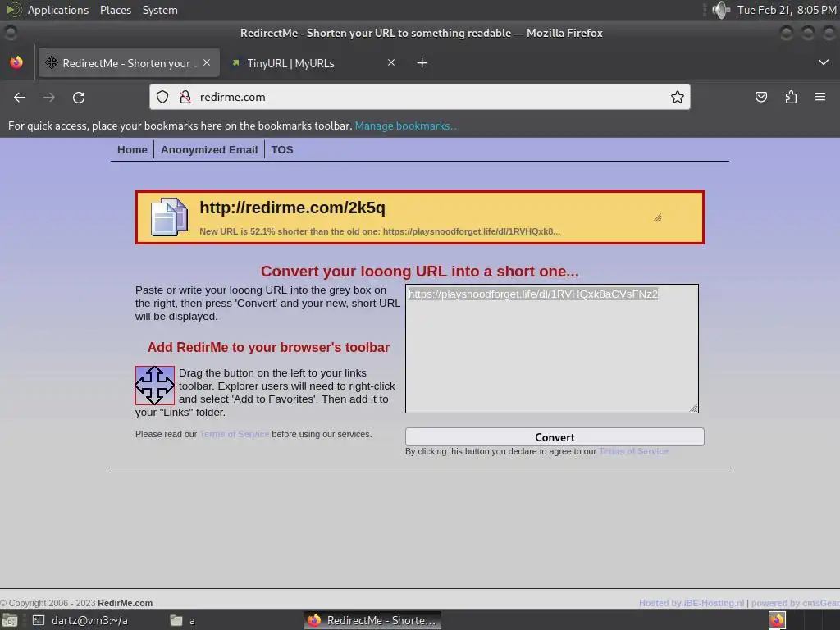Click the resize grip of the URL text box
The height and width of the screenshot is (630, 840).
(x=693, y=408)
